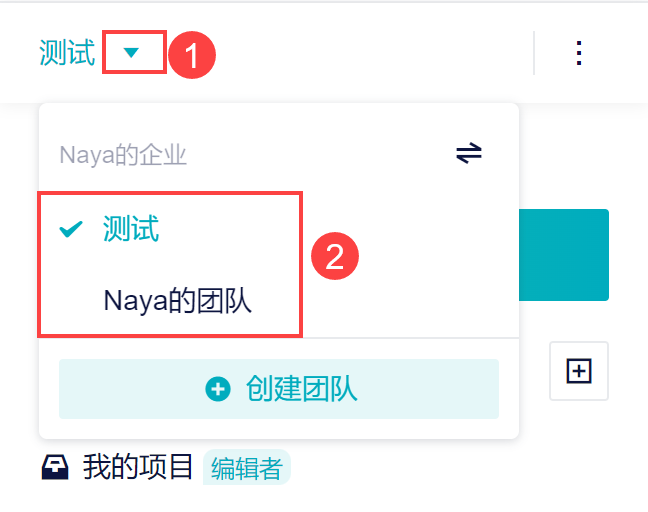
Task: Click the Naya的企业 enterprise label
Action: (123, 155)
